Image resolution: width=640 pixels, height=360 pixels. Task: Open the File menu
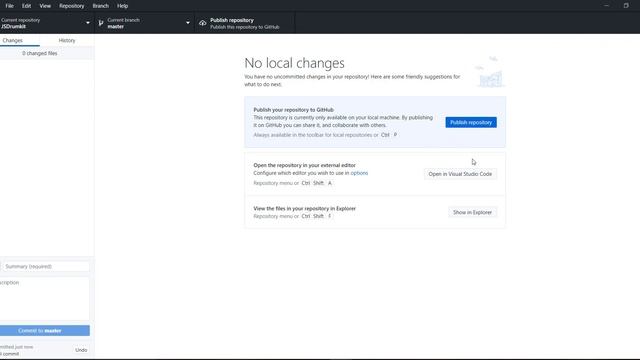click(9, 6)
